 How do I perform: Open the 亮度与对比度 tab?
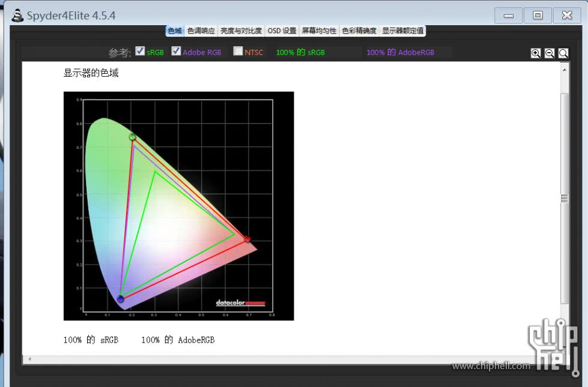point(241,31)
